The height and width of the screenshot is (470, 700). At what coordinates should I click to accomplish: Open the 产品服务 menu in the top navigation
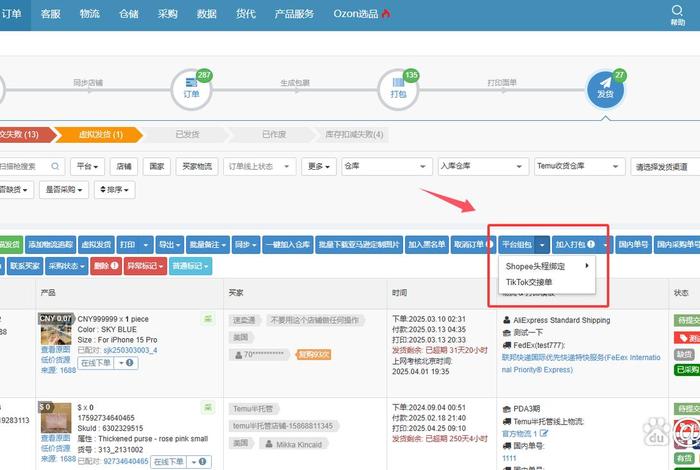[x=294, y=14]
